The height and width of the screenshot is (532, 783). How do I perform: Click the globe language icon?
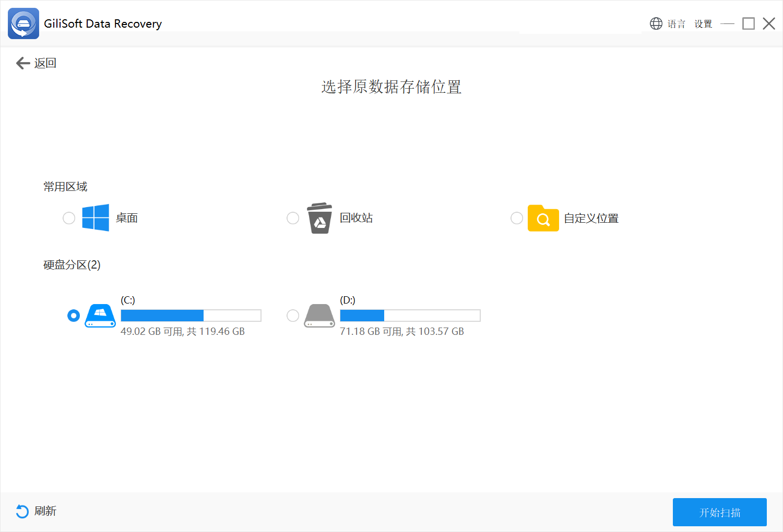(x=656, y=23)
